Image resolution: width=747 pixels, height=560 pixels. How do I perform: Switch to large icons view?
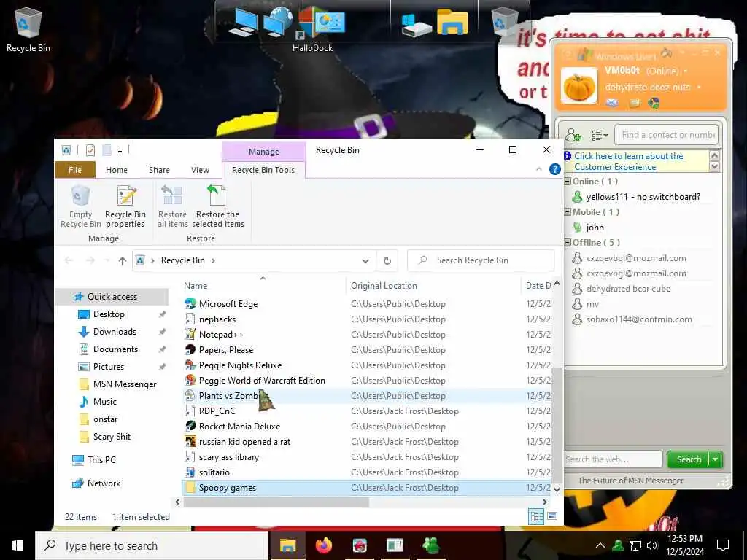pyautogui.click(x=552, y=516)
